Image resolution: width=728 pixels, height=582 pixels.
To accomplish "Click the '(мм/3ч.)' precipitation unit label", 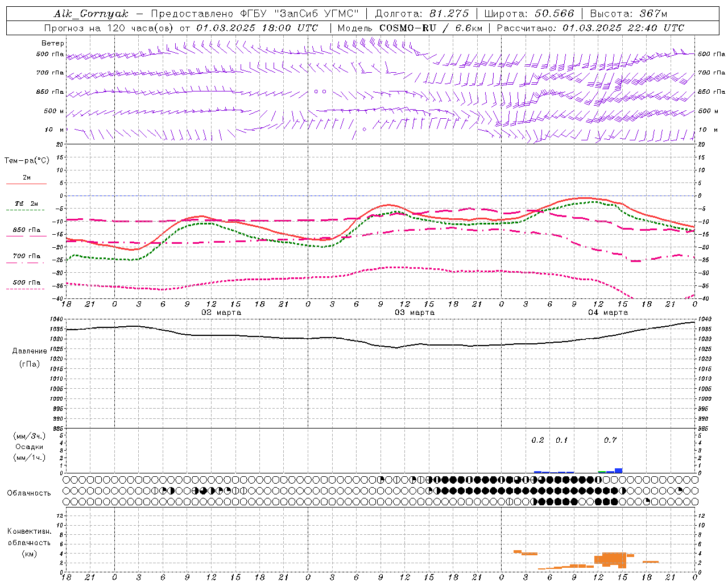I will coord(29,436).
